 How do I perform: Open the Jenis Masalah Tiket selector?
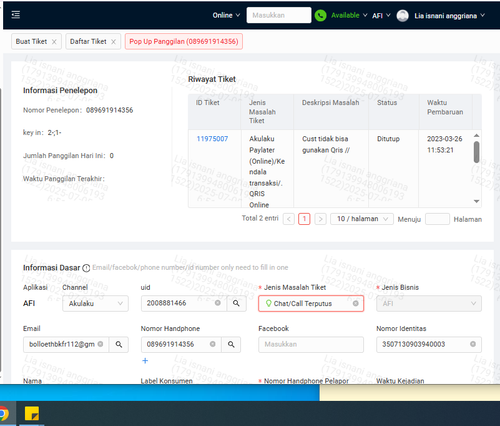tap(311, 304)
